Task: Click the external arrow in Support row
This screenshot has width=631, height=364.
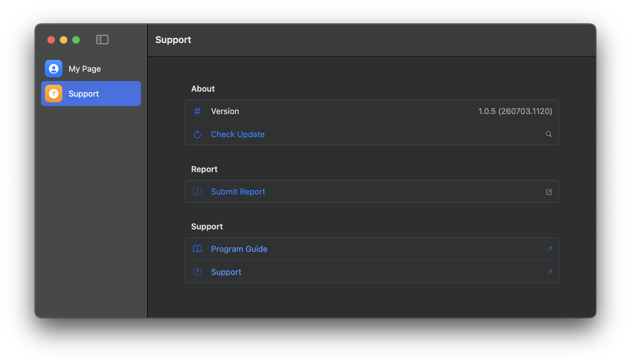Action: point(550,272)
